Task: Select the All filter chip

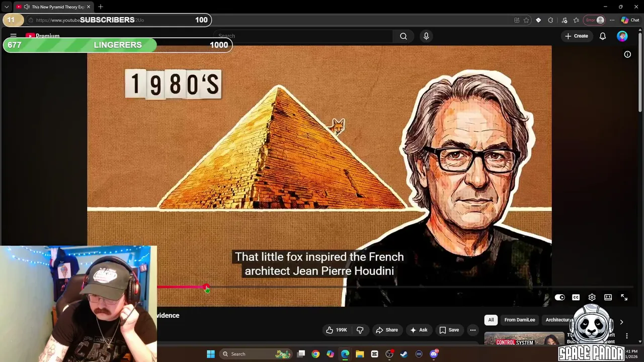Action: [x=491, y=320]
